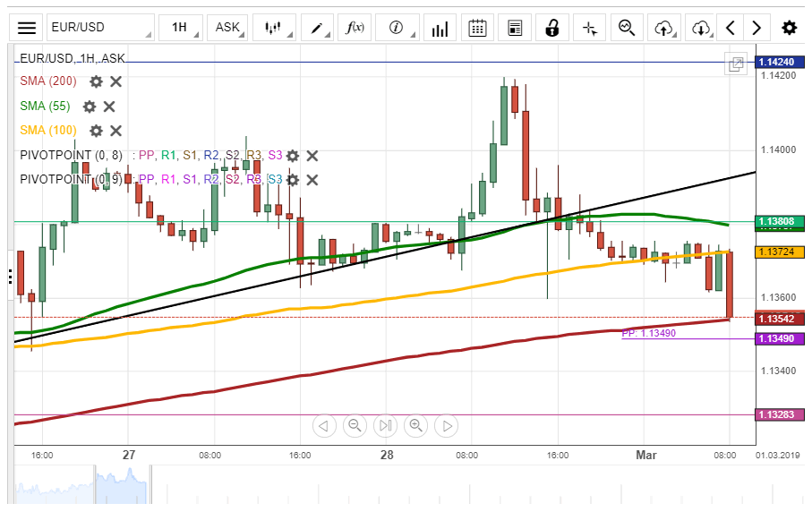Toggle the crosshair cursor tool
The height and width of the screenshot is (512, 812).
tap(589, 28)
